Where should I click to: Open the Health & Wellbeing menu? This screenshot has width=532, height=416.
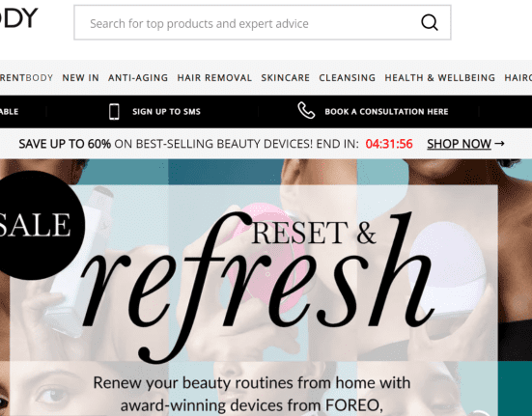(x=439, y=78)
